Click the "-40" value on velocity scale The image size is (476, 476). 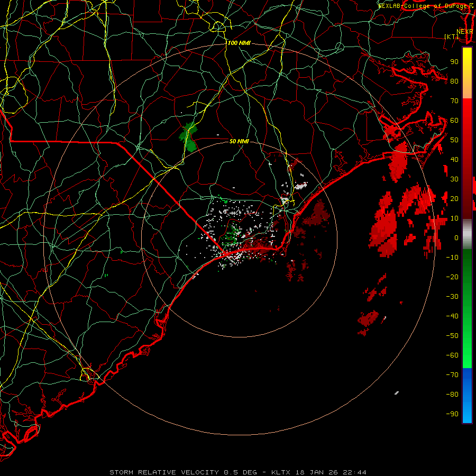[x=452, y=316]
